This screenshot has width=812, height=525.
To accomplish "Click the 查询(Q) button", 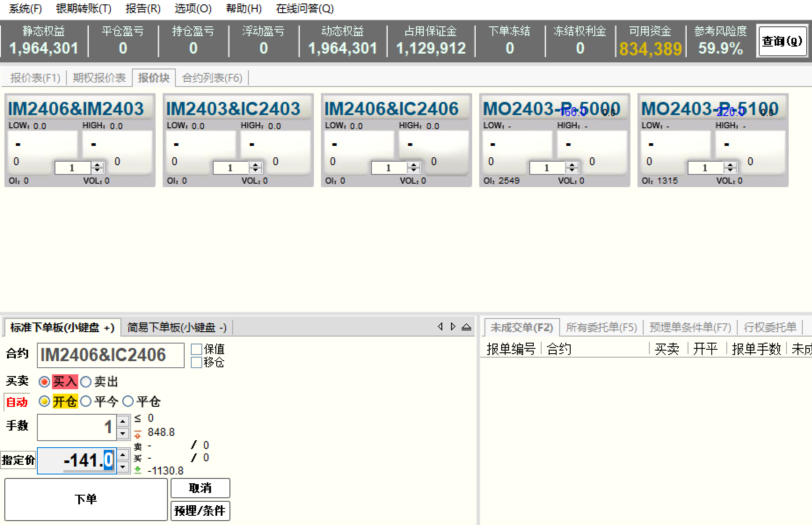I will point(782,41).
